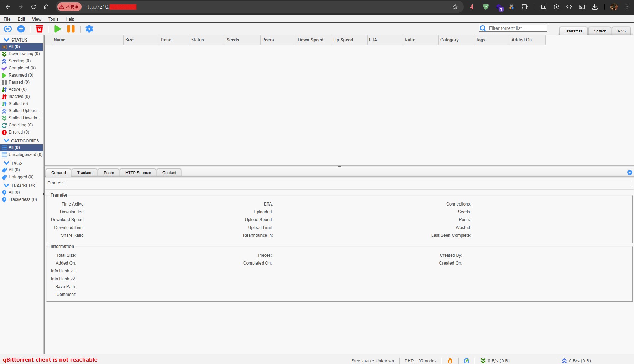Viewport: 634px width, 364px height.
Task: Select Trackerless (0) tracker filter
Action: coord(21,199)
